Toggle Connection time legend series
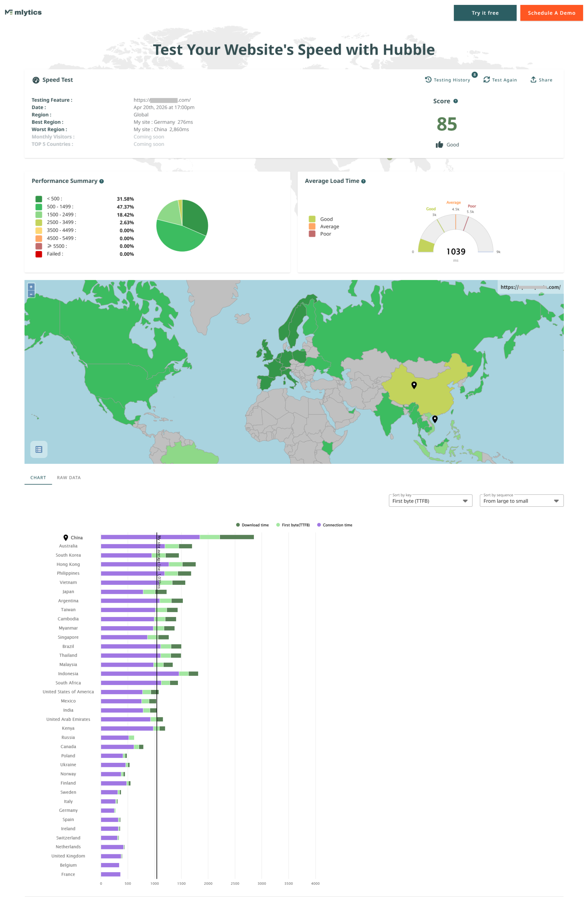 coord(334,525)
